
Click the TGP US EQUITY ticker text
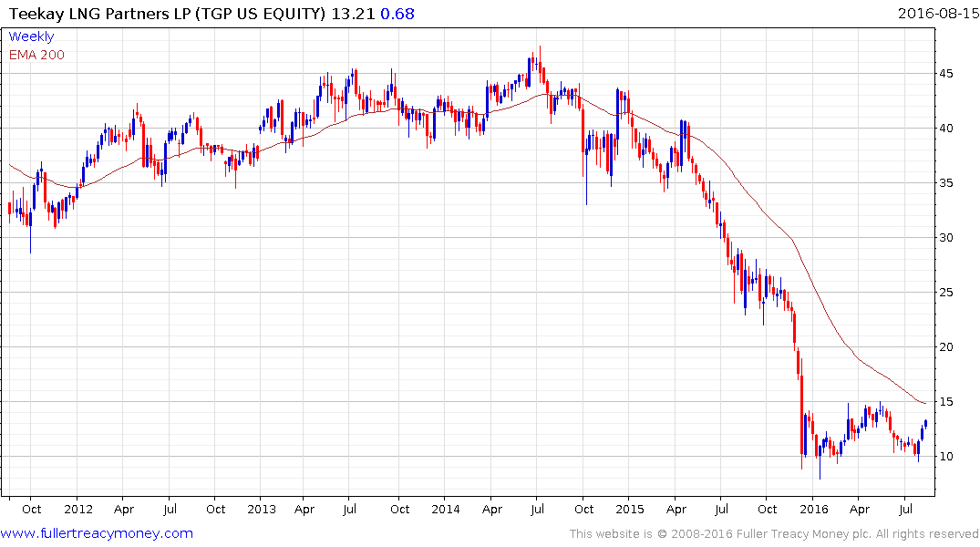261,14
